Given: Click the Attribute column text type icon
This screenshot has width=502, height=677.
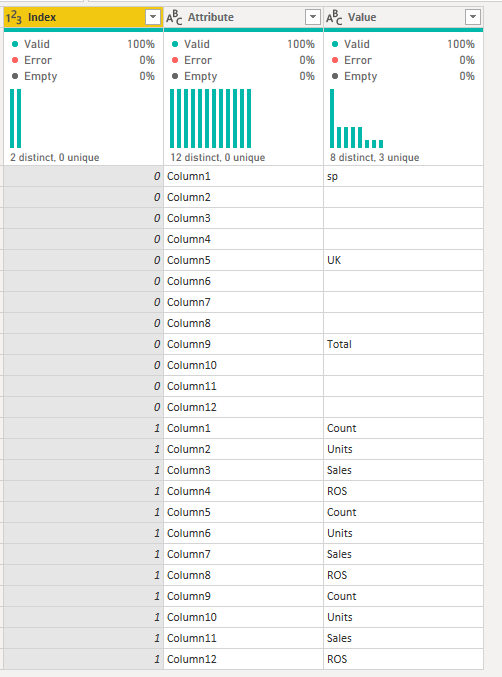Looking at the screenshot, I should pos(174,17).
